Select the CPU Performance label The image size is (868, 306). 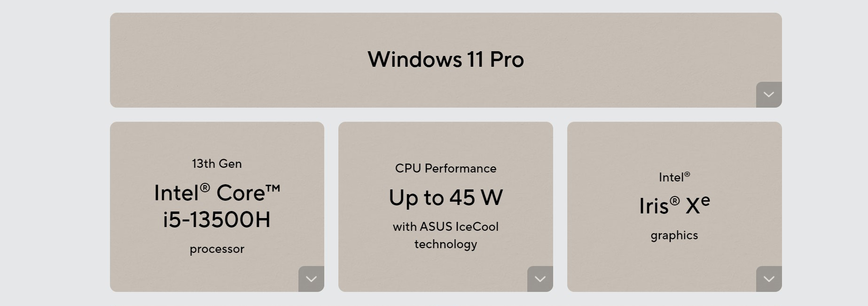point(446,168)
